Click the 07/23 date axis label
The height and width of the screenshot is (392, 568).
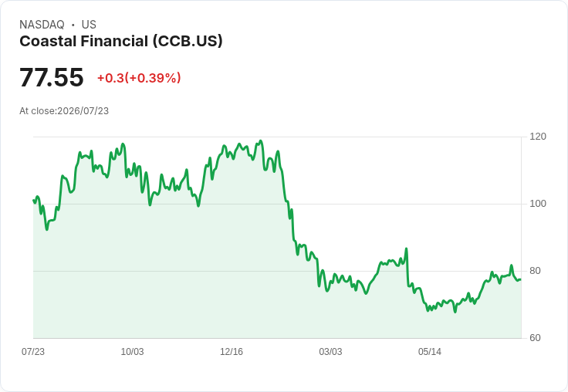(x=33, y=351)
